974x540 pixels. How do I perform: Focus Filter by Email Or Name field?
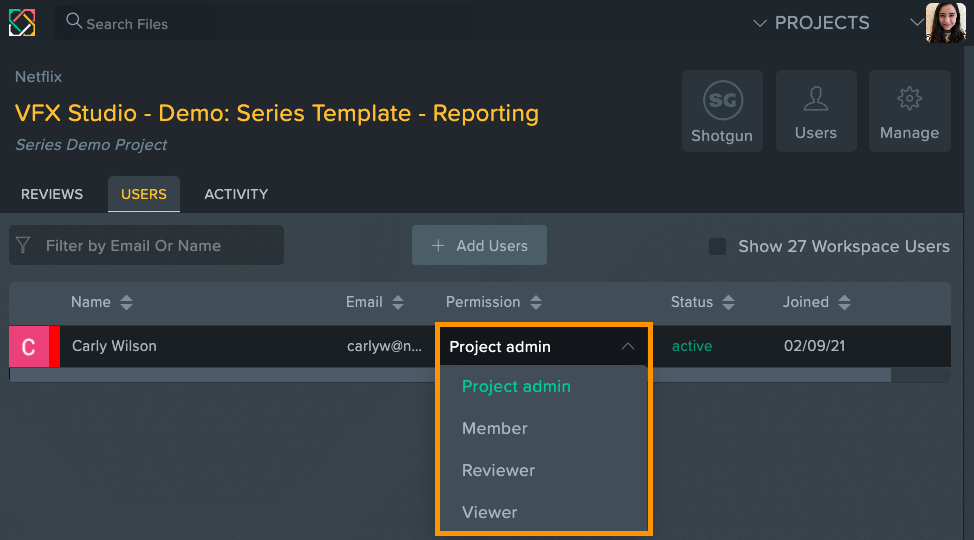pos(147,245)
